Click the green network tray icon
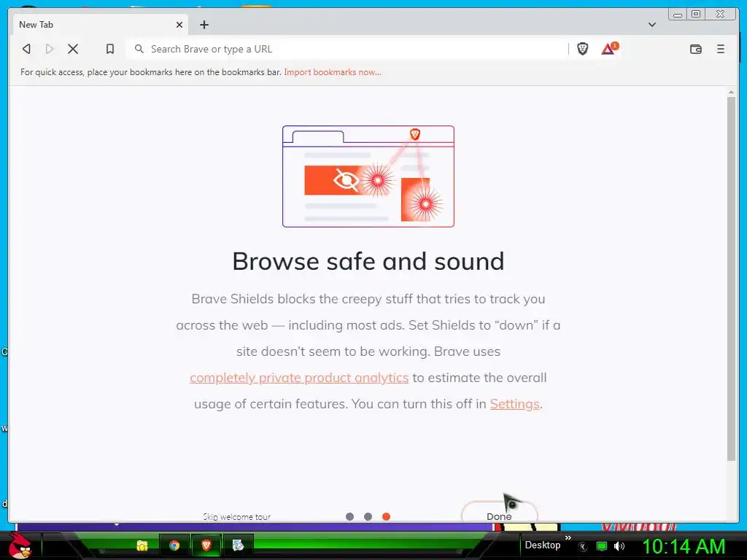The height and width of the screenshot is (560, 747). 602,546
